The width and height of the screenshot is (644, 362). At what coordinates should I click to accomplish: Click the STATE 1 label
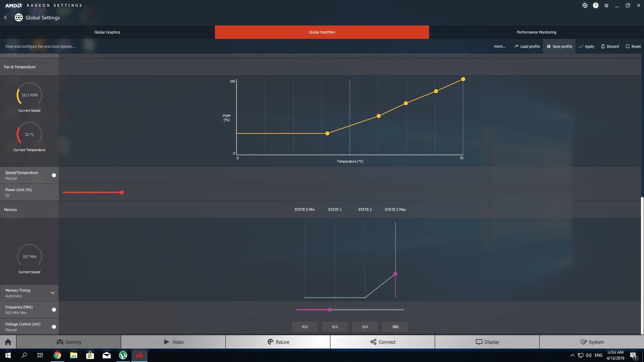335,210
